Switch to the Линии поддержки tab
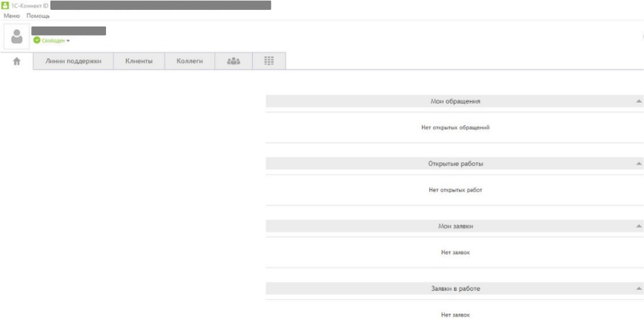The width and height of the screenshot is (644, 329). (x=74, y=61)
